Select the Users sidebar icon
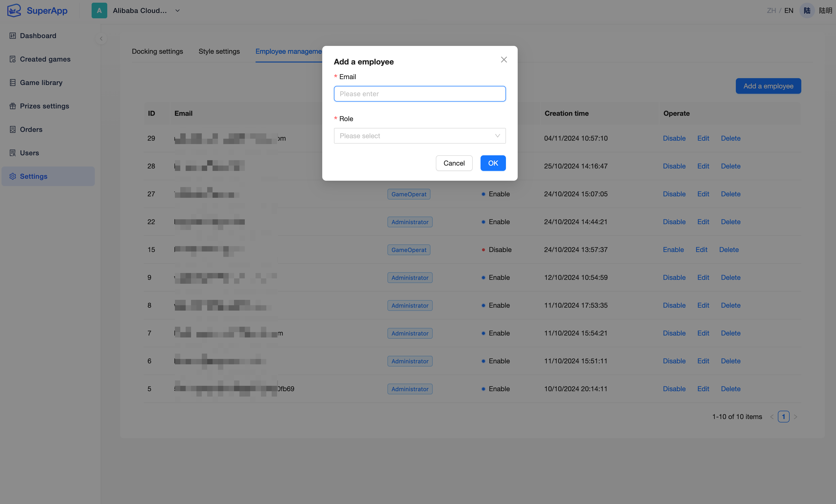Viewport: 836px width, 504px height. pyautogui.click(x=12, y=153)
